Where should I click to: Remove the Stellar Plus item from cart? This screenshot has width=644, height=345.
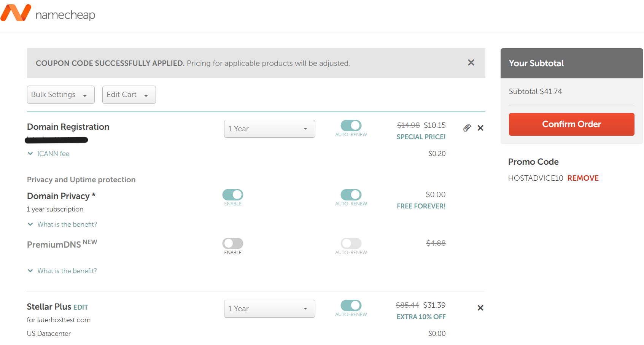point(480,308)
